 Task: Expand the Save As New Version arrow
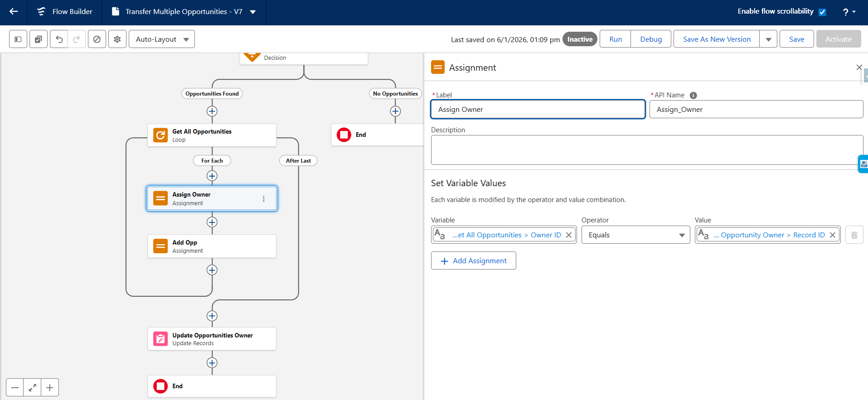click(x=768, y=39)
